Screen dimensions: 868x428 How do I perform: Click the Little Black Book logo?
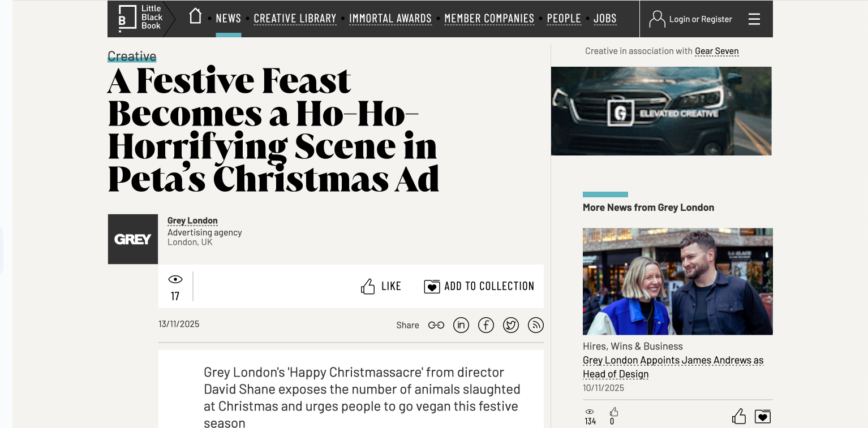point(140,17)
